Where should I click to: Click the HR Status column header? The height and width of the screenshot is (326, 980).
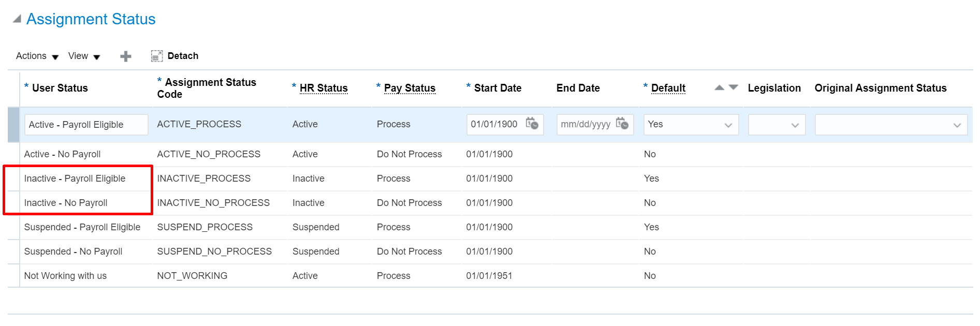[x=324, y=88]
